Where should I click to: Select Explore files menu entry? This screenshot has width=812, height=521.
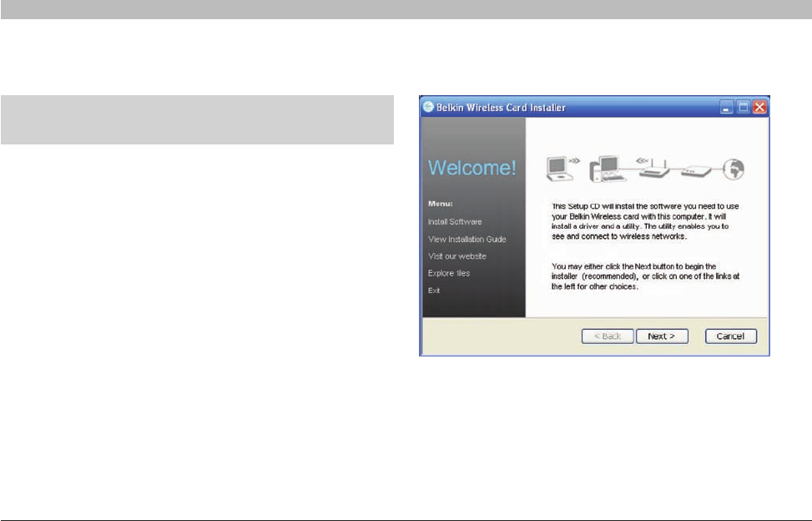coord(449,273)
